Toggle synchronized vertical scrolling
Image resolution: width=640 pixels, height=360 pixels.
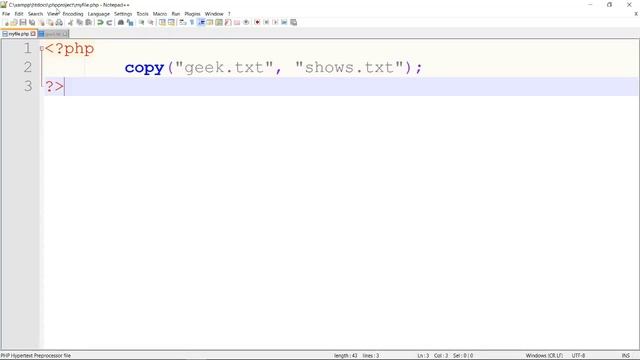tap(162, 22)
